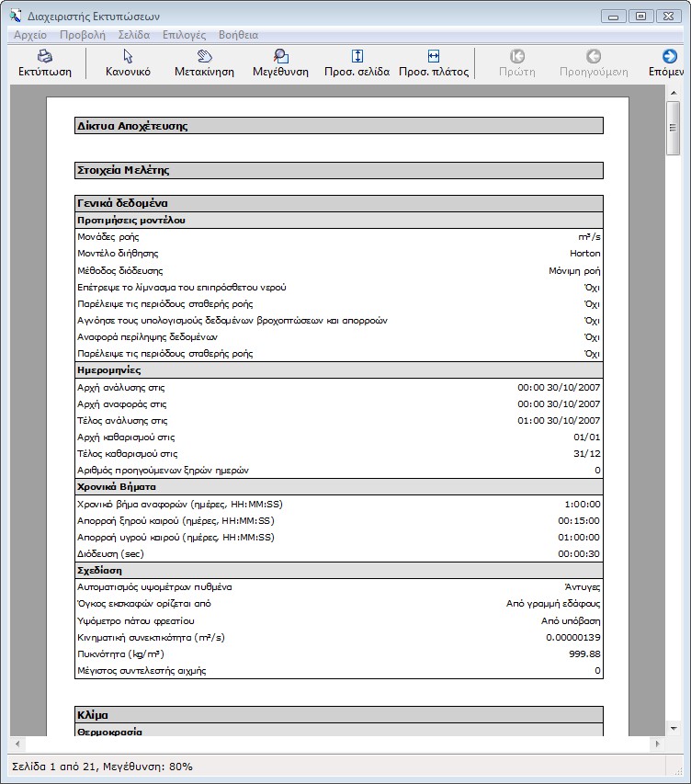This screenshot has height=784, width=691.
Task: Go to the next page (Επόμενη)
Action: (x=670, y=56)
